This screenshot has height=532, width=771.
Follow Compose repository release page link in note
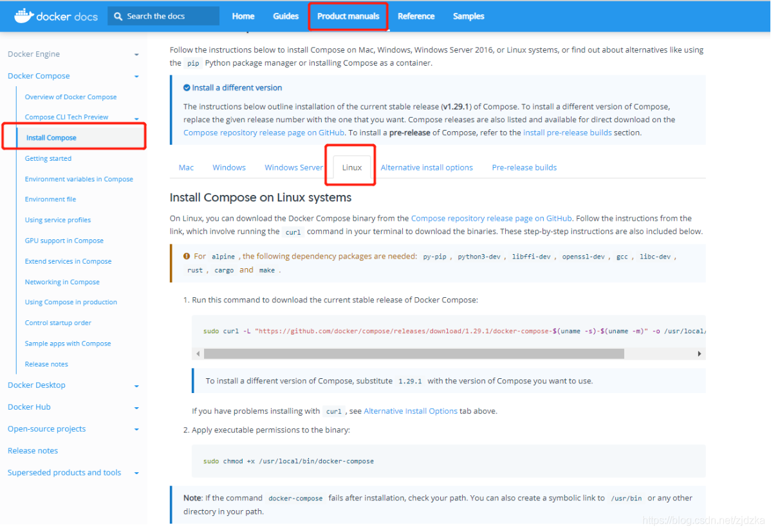tap(264, 133)
